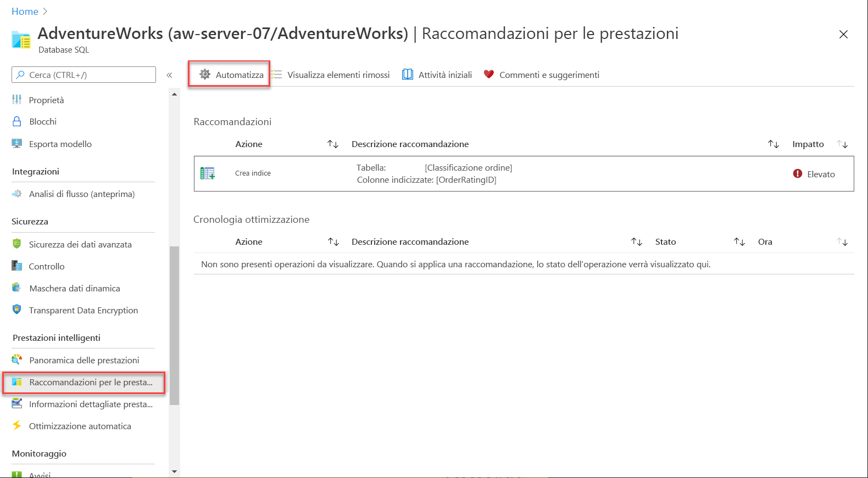The height and width of the screenshot is (478, 868).
Task: Click the 'Database SQL' subtitle text
Action: 64,49
